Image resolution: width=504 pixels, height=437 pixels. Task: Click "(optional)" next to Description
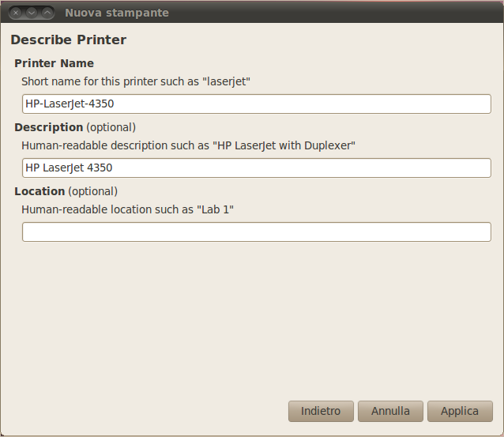coord(111,127)
